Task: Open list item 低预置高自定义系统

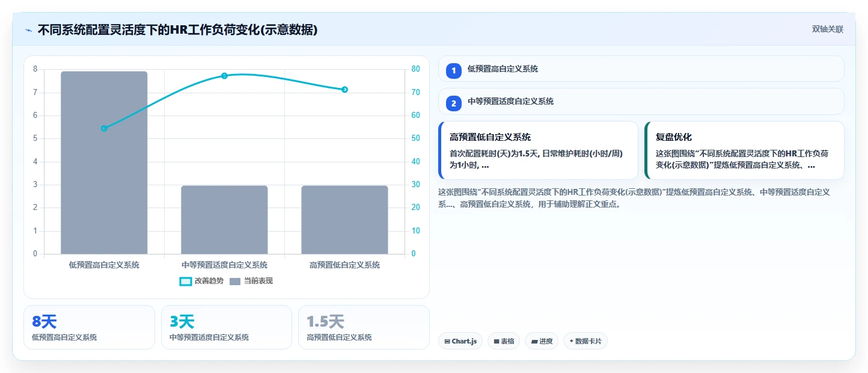Action: click(641, 69)
